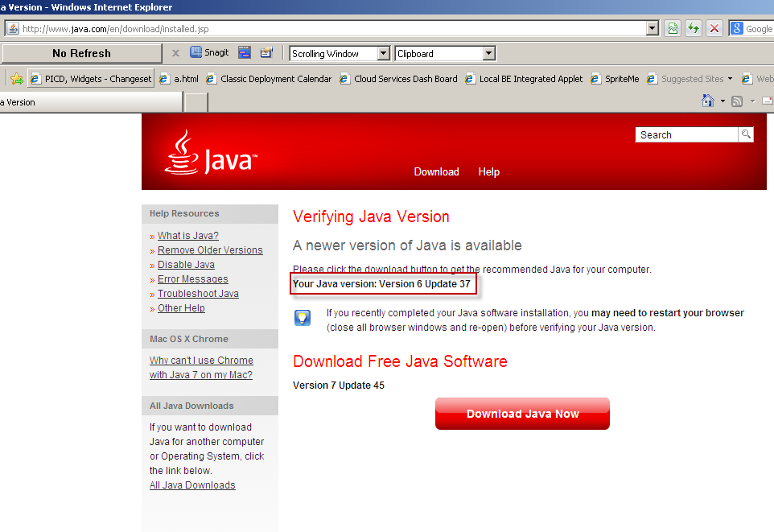This screenshot has height=532, width=774.
Task: Click the Snagit editor icon with pencil
Action: point(266,52)
